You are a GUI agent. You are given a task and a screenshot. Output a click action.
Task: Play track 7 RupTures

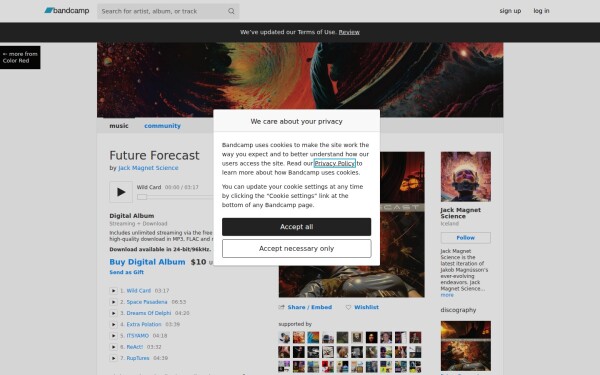point(113,358)
